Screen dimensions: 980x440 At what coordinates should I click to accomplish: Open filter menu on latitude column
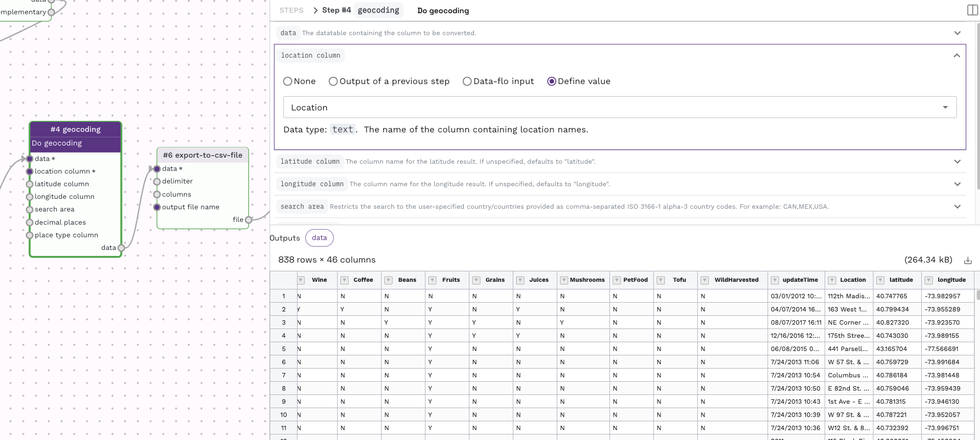click(x=880, y=280)
